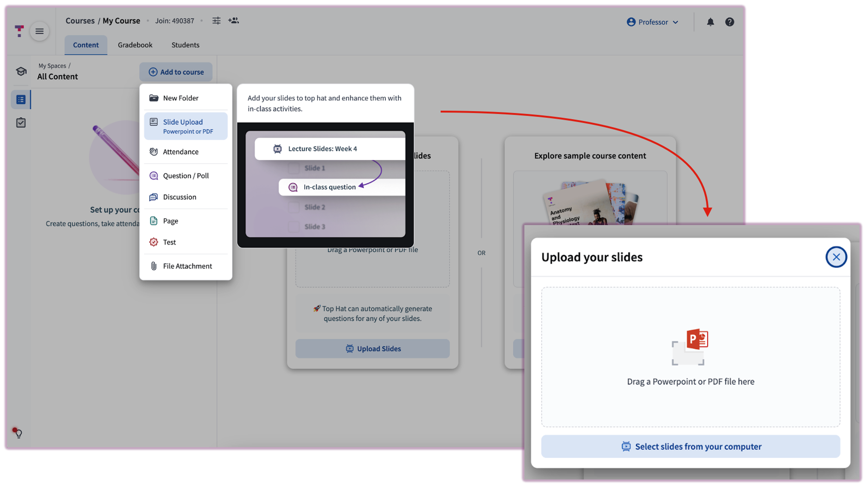Click Select slides from your computer
This screenshot has width=868, height=488.
[x=690, y=446]
